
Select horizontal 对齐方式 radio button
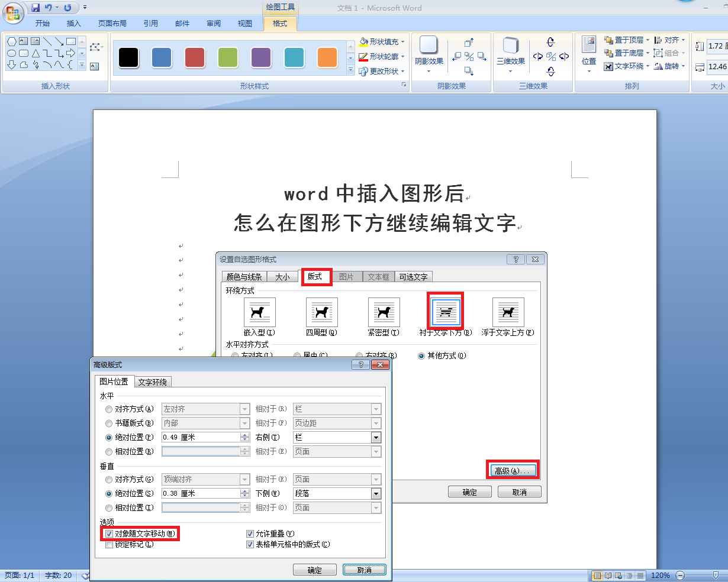109,409
